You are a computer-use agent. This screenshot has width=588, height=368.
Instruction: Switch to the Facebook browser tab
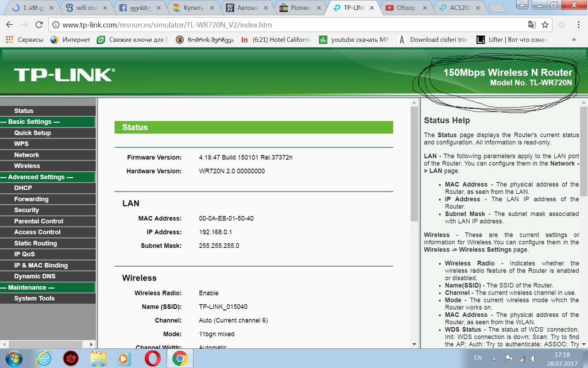click(140, 7)
